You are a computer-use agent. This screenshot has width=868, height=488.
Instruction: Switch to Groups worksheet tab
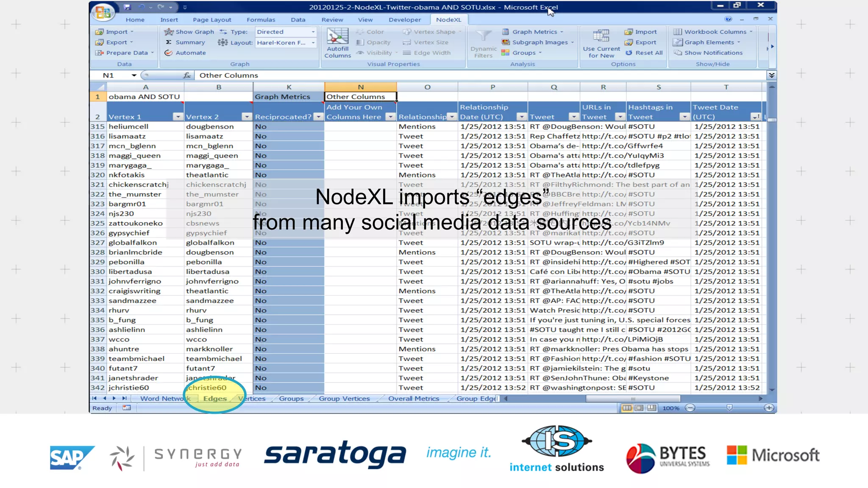click(x=291, y=399)
